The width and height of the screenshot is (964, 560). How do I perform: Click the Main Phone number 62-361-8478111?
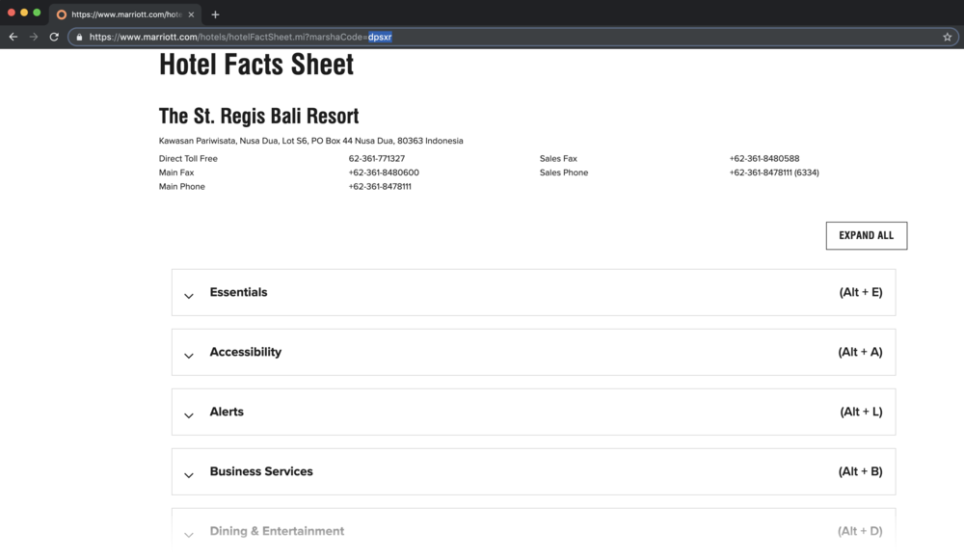pos(380,187)
